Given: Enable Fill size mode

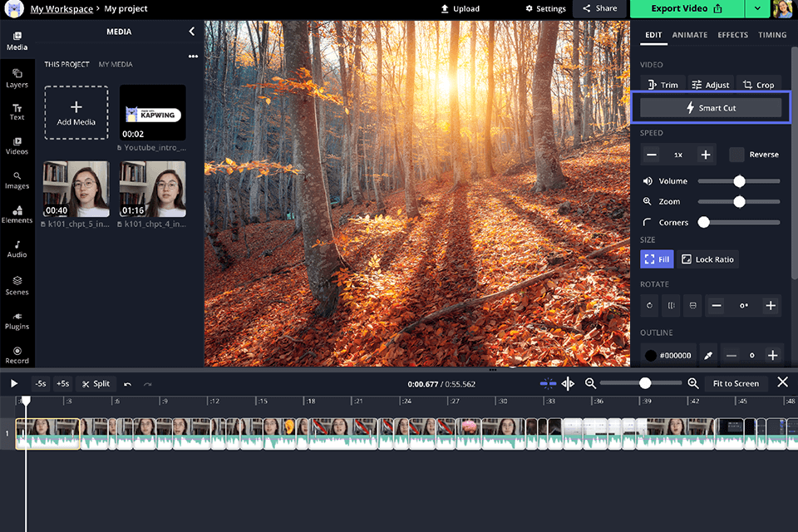Looking at the screenshot, I should pos(657,259).
